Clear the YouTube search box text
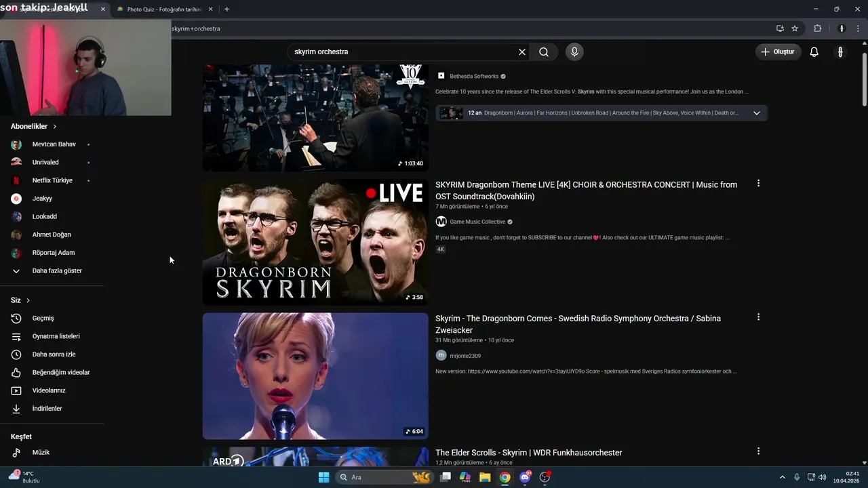This screenshot has width=868, height=488. click(x=522, y=52)
